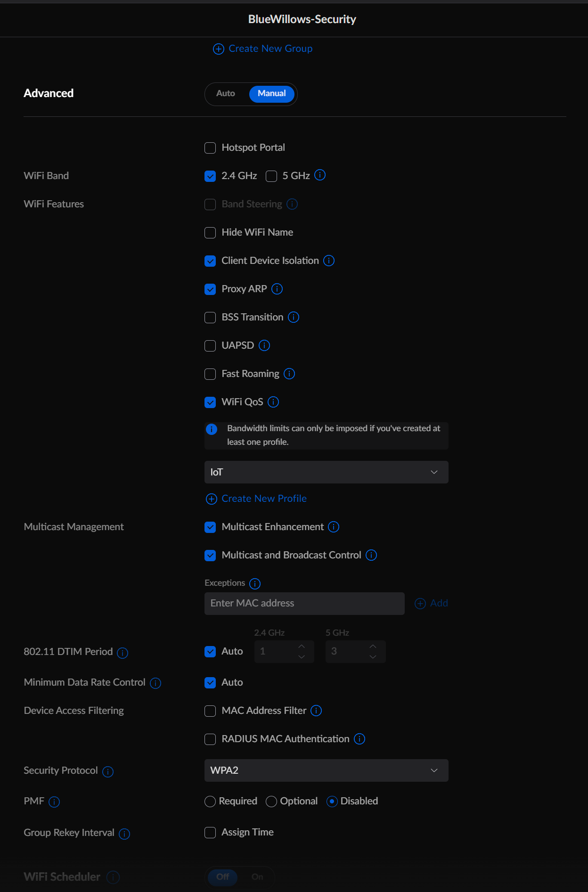588x892 pixels.
Task: Open the Proxy ARP info icon
Action: pyautogui.click(x=278, y=289)
